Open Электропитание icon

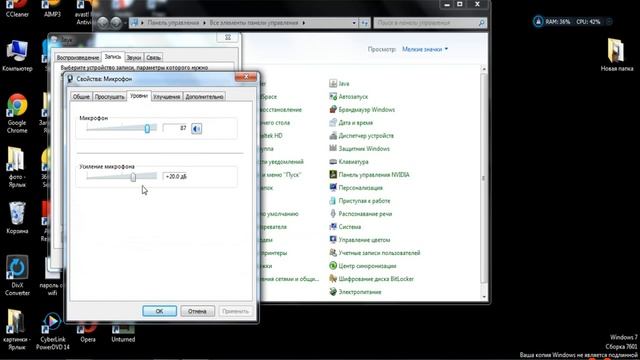pos(356,292)
